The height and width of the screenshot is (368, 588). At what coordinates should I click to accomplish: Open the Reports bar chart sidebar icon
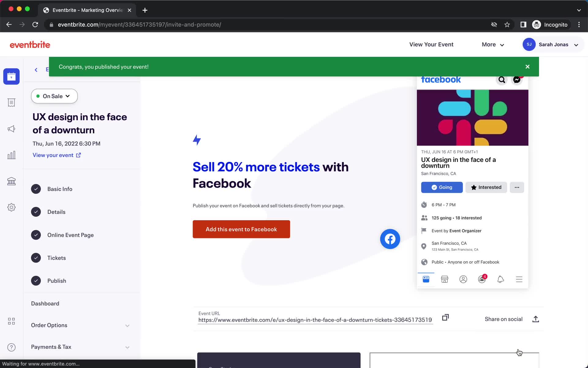[11, 155]
